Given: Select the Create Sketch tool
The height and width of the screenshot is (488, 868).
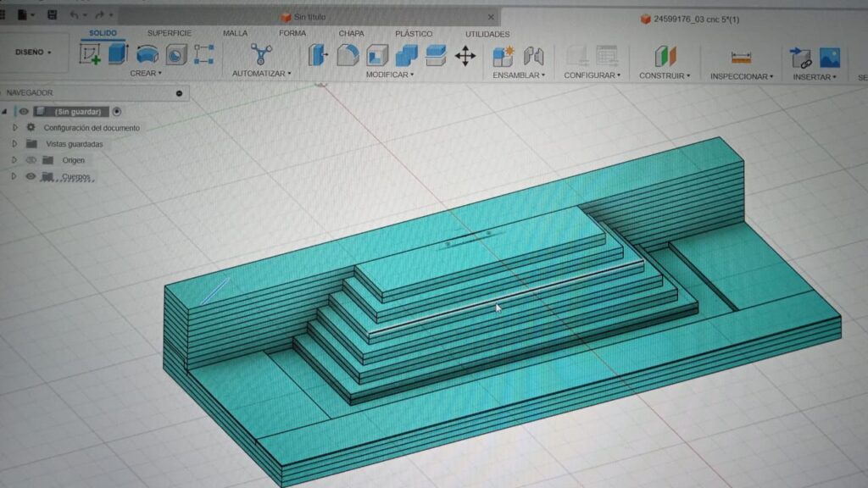Looking at the screenshot, I should [90, 54].
